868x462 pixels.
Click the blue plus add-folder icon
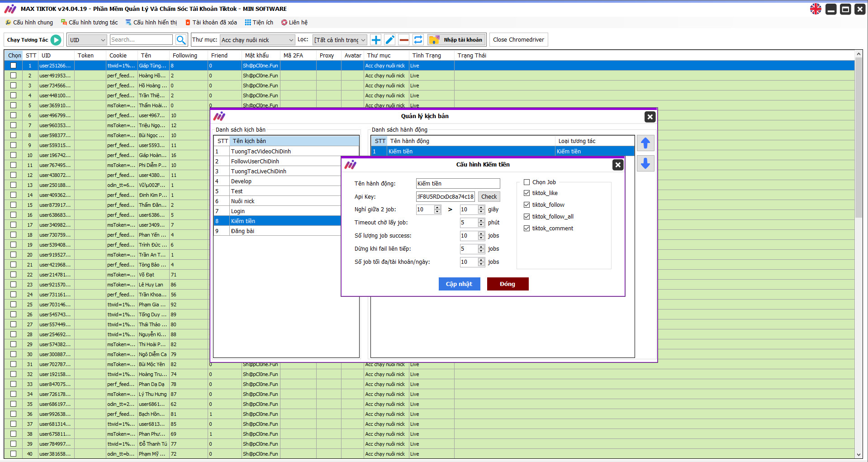point(375,40)
